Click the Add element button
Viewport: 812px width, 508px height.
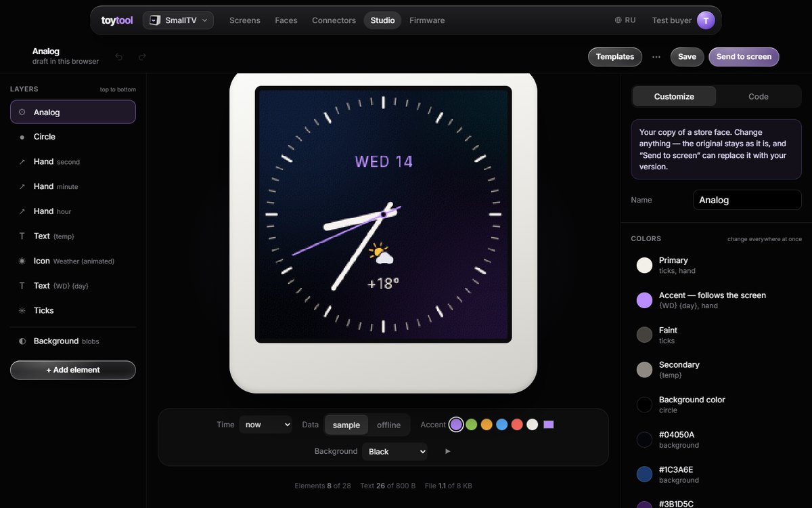click(x=73, y=370)
